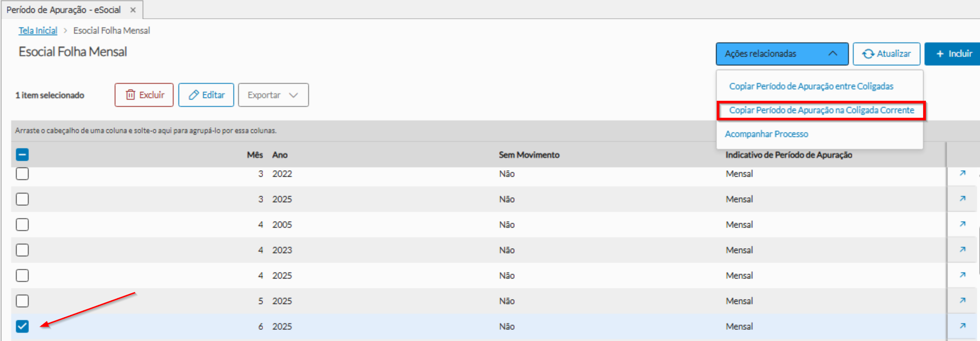Open record arrow icon for 5/2025 row
The height and width of the screenshot is (341, 980).
point(962,301)
